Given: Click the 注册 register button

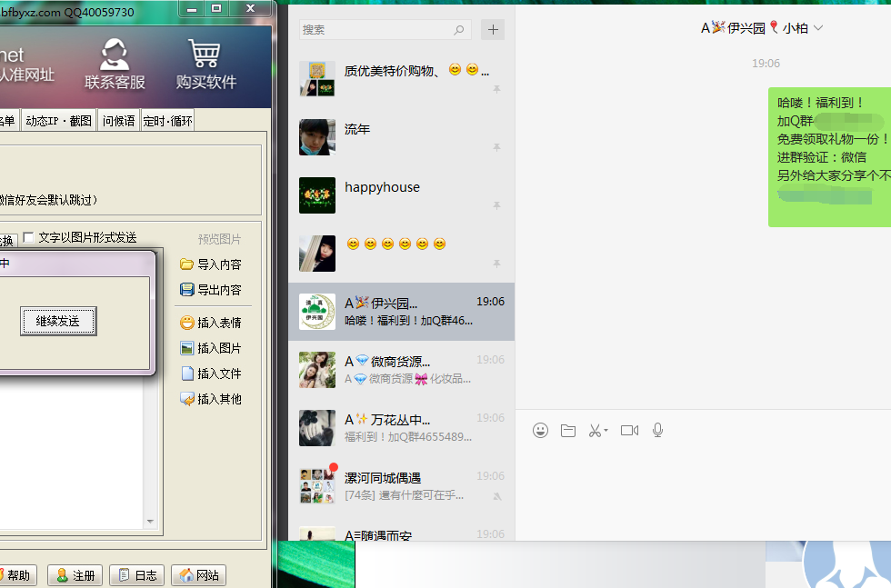Looking at the screenshot, I should 74,574.
